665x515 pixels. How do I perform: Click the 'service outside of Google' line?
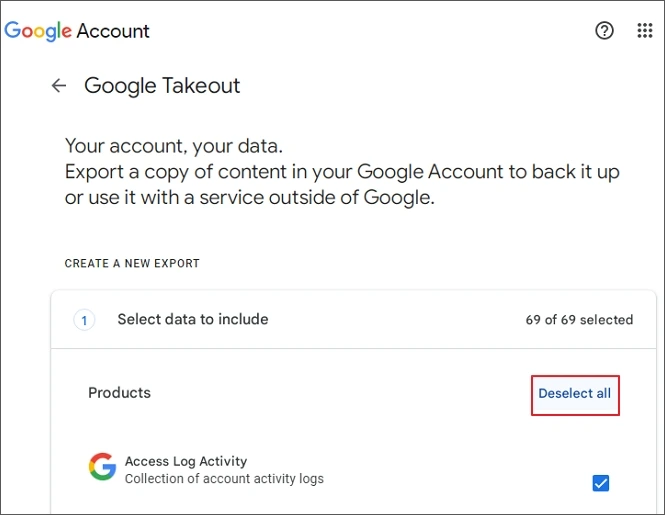(x=250, y=198)
